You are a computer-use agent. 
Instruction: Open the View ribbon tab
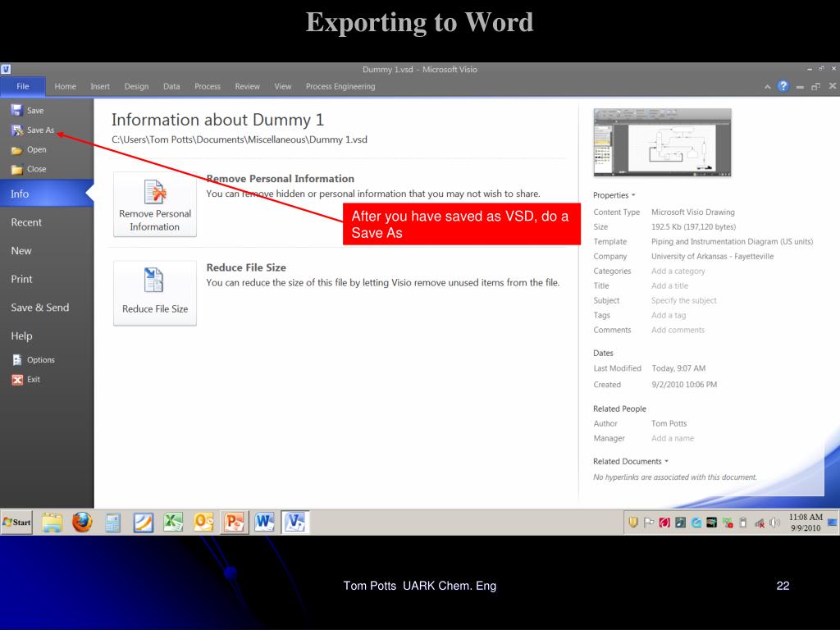[283, 86]
